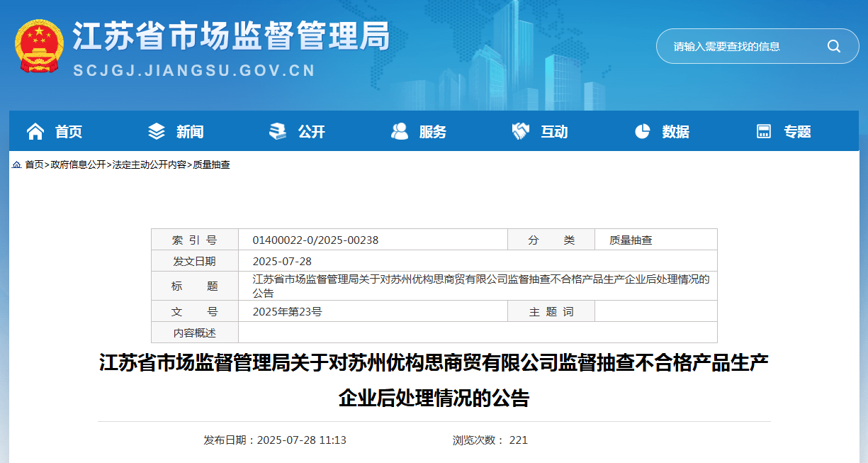This screenshot has height=463, width=868.
Task: Click the search magnifier icon
Action: [x=833, y=46]
